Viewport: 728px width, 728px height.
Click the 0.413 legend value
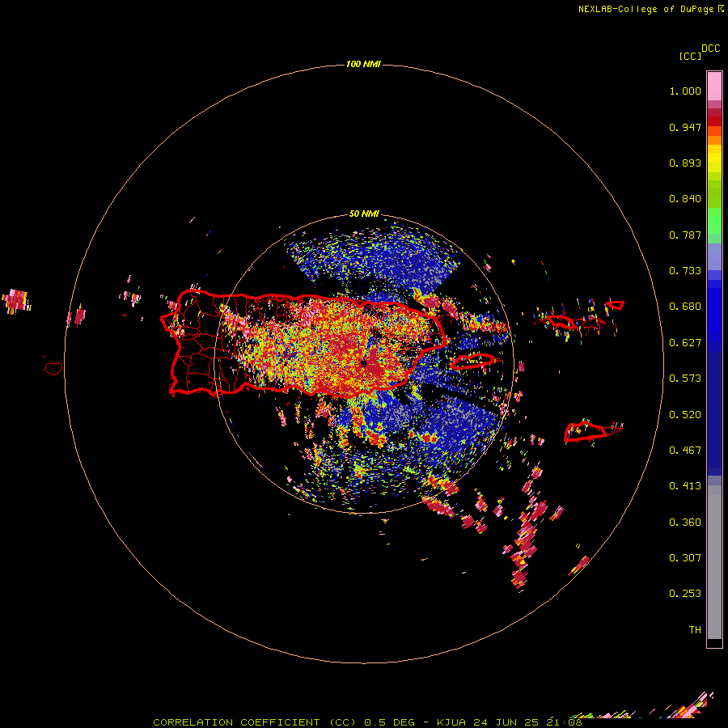pos(685,486)
